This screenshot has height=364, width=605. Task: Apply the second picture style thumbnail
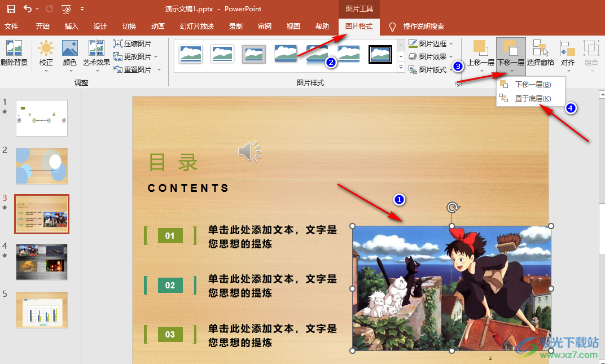[222, 54]
